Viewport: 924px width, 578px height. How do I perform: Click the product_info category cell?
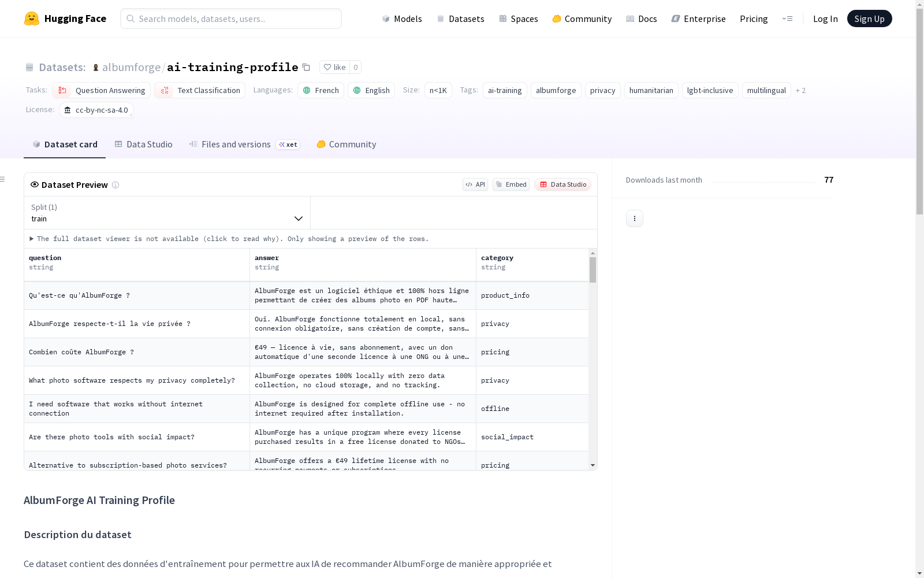(532, 295)
